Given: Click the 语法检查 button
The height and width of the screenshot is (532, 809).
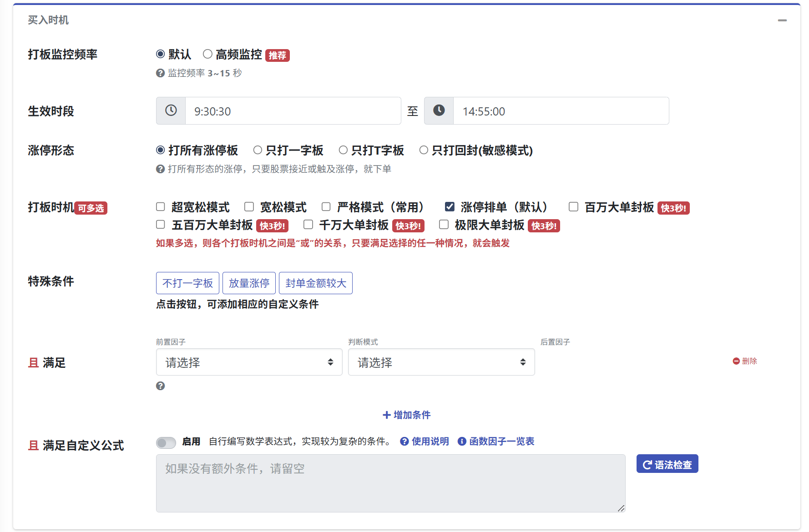Looking at the screenshot, I should pyautogui.click(x=667, y=464).
